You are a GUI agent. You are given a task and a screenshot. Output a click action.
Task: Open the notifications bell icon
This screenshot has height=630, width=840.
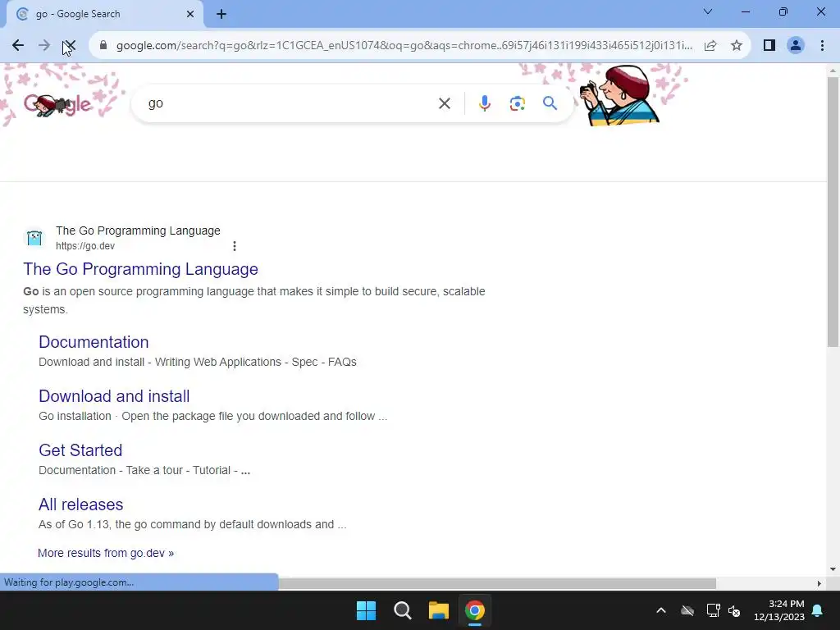(x=818, y=610)
